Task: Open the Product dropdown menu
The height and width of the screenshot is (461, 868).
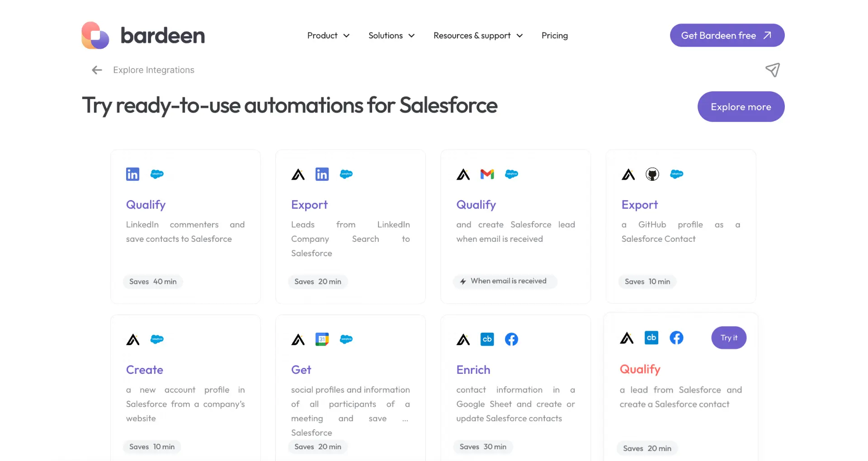Action: [328, 35]
